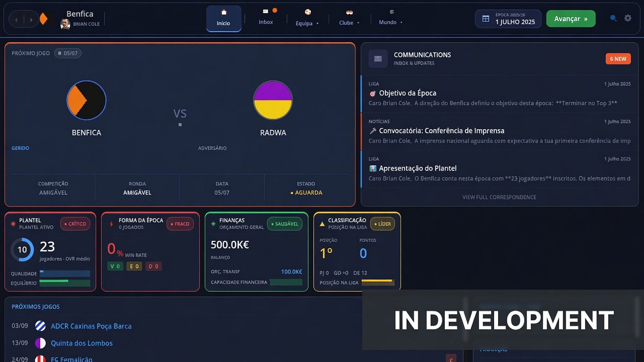
Task: Click microphone icon beside Convocatória
Action: click(x=372, y=131)
